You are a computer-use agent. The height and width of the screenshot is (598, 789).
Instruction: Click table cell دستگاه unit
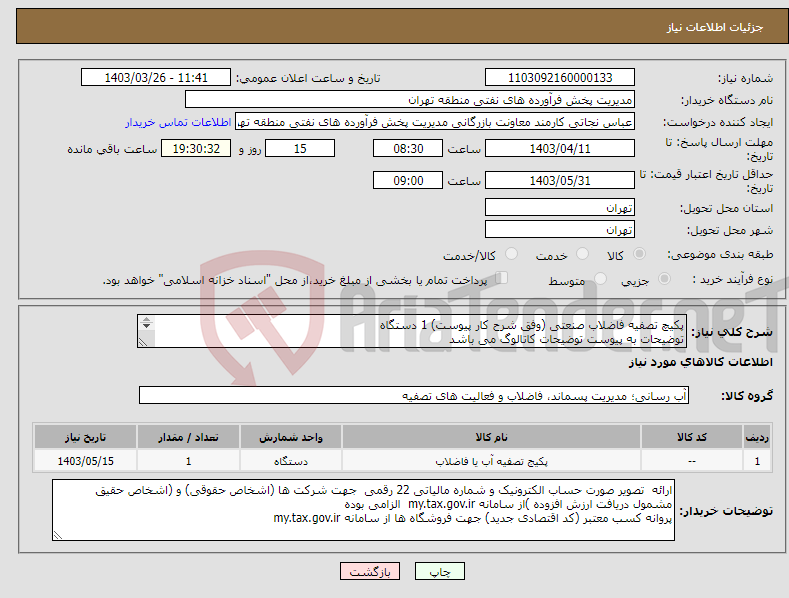[x=290, y=461]
